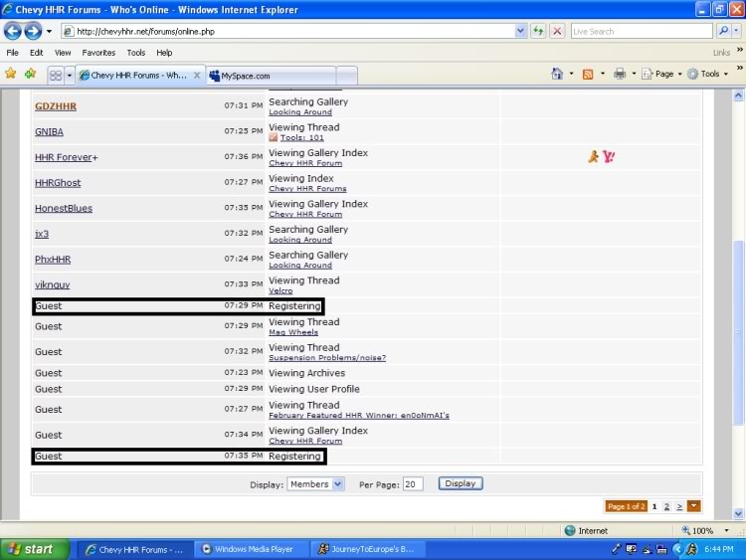Click the vertical scrollbar up arrow
746x560 pixels.
tap(738, 95)
